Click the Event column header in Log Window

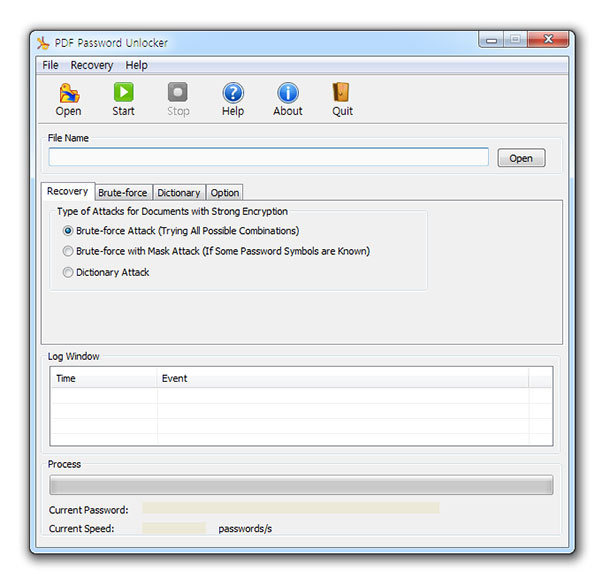click(343, 378)
